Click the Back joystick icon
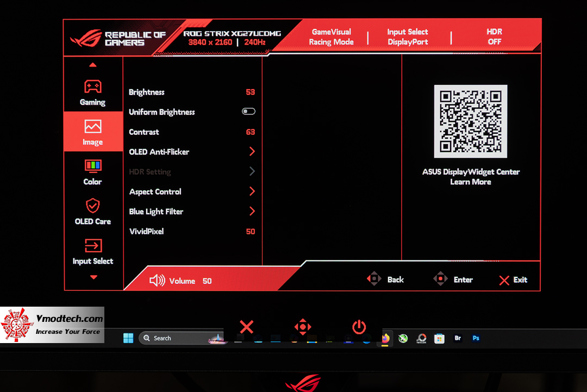The width and height of the screenshot is (587, 392). 373,279
